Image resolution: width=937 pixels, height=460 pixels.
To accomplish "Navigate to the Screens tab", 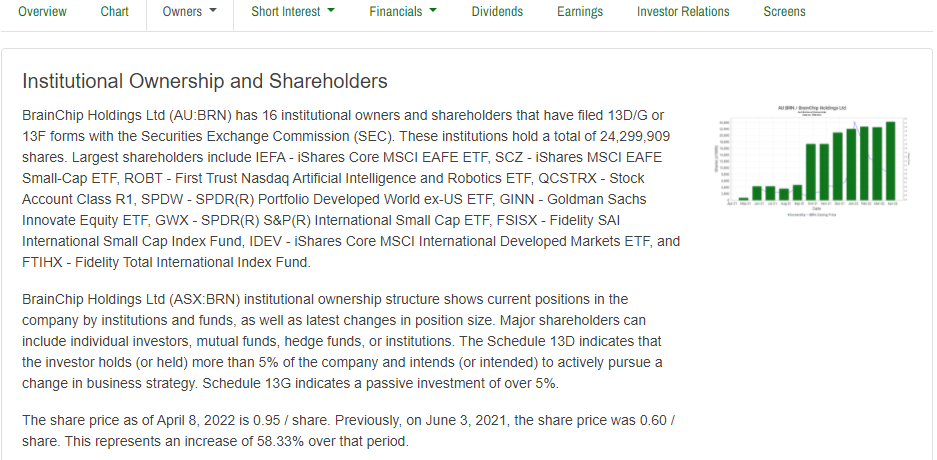I will [784, 12].
